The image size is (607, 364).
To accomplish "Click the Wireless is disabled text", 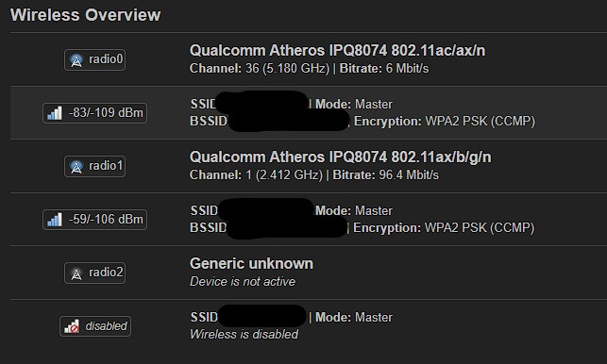I will pyautogui.click(x=244, y=334).
